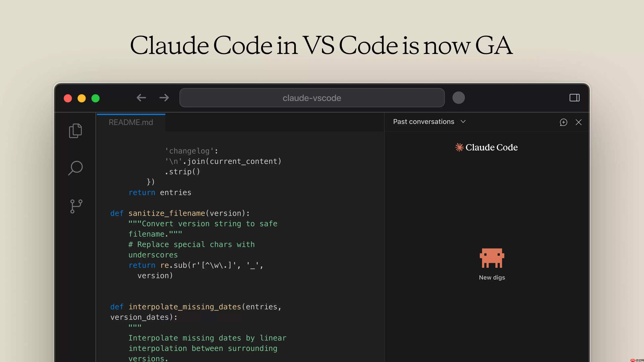Close the Claude Code panel with the X

pyautogui.click(x=579, y=122)
